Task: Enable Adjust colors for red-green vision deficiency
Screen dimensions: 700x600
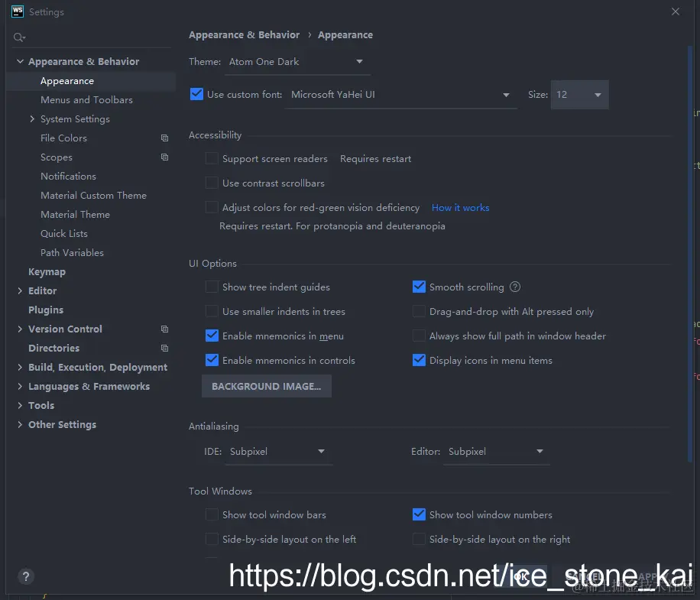Action: (212, 208)
